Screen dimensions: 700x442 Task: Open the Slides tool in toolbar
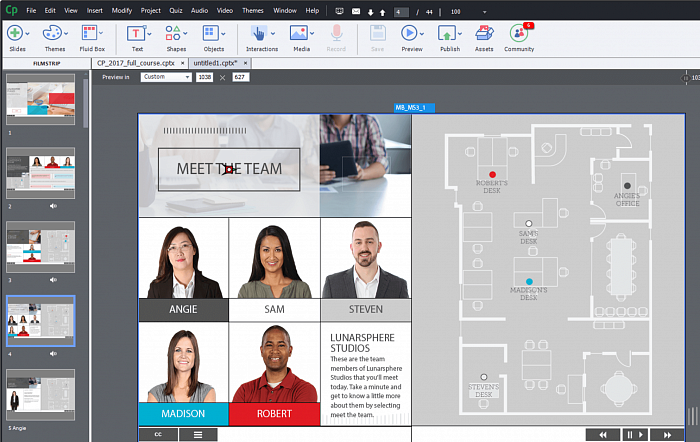pyautogui.click(x=17, y=35)
